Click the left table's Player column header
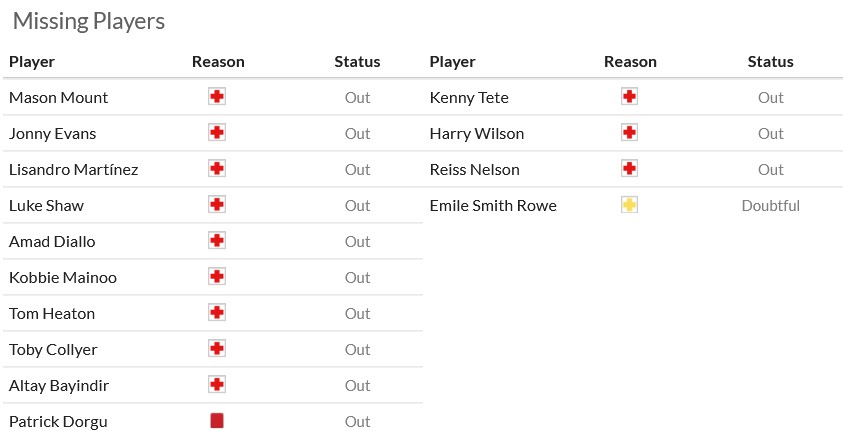The width and height of the screenshot is (843, 447). [x=32, y=61]
